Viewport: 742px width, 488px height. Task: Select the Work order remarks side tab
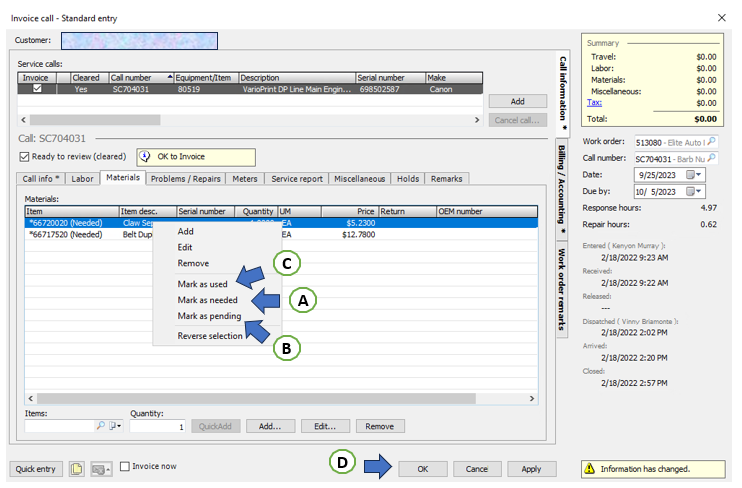point(562,289)
